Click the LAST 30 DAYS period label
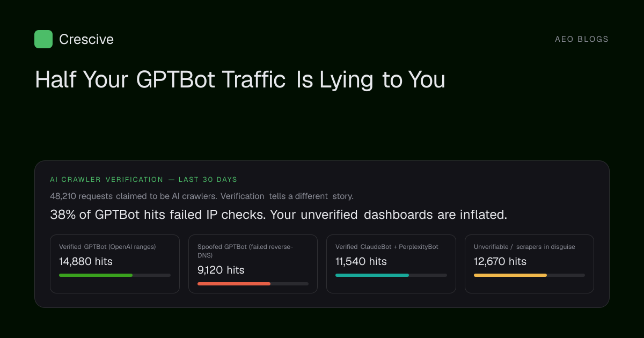 208,180
